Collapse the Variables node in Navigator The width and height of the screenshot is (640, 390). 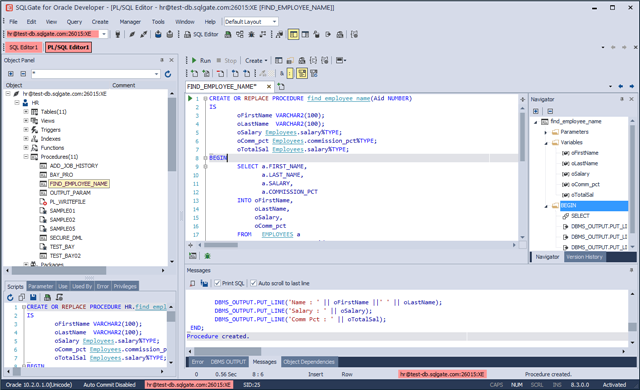point(546,143)
